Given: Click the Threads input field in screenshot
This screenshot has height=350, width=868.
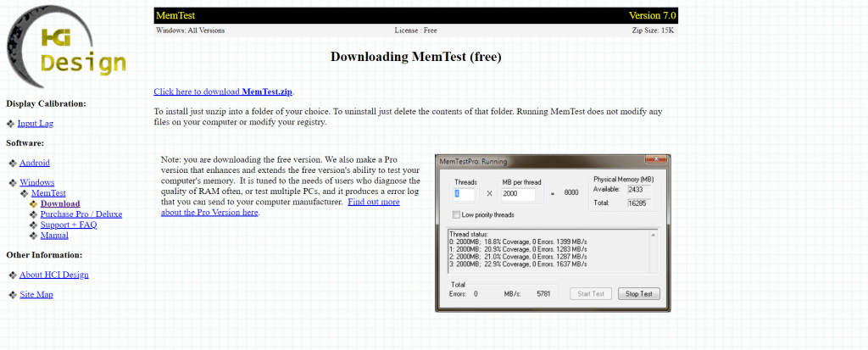Looking at the screenshot, I should tap(464, 194).
